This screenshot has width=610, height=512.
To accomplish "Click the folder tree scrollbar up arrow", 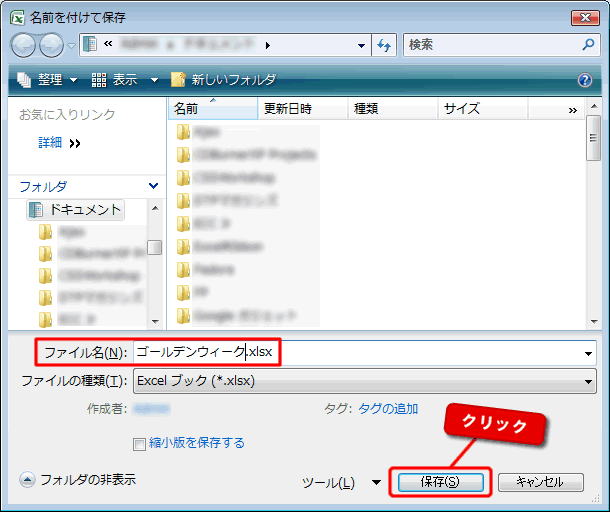I will pyautogui.click(x=155, y=209).
